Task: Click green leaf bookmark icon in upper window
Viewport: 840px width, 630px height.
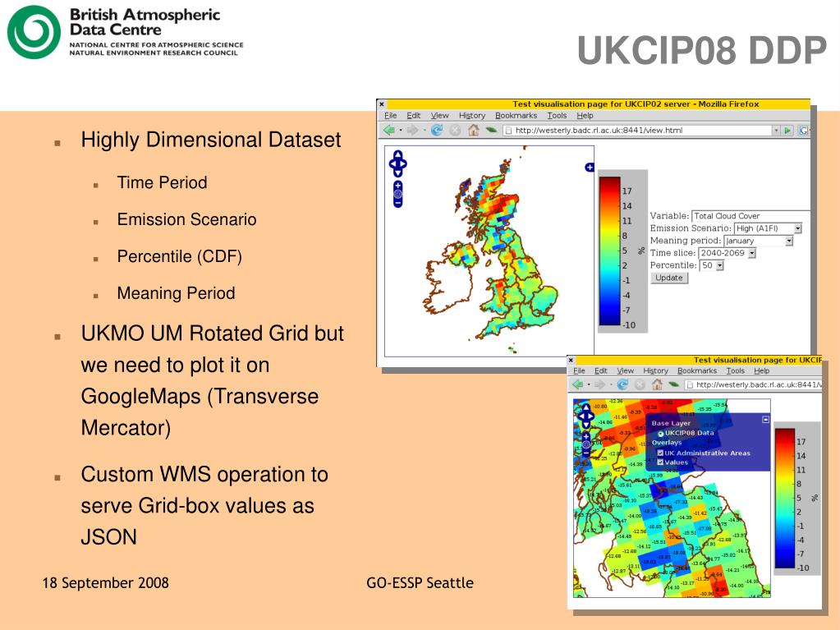Action: click(491, 130)
